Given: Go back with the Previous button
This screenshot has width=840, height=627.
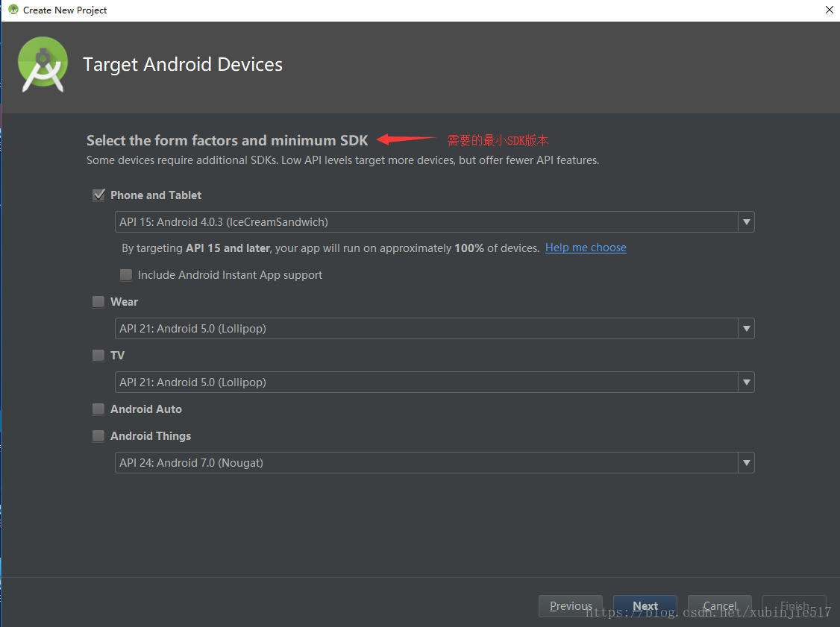Looking at the screenshot, I should coord(571,605).
